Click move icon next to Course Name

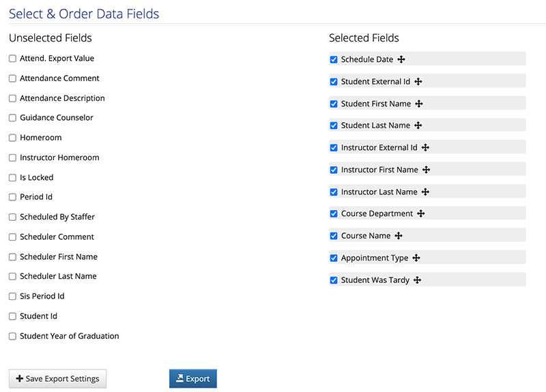[399, 236]
